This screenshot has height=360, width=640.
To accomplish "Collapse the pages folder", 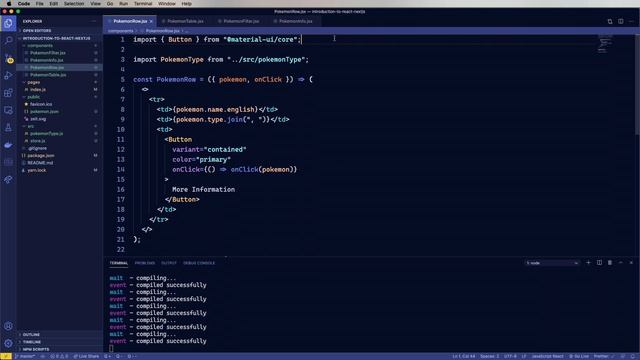I will (x=60, y=82).
